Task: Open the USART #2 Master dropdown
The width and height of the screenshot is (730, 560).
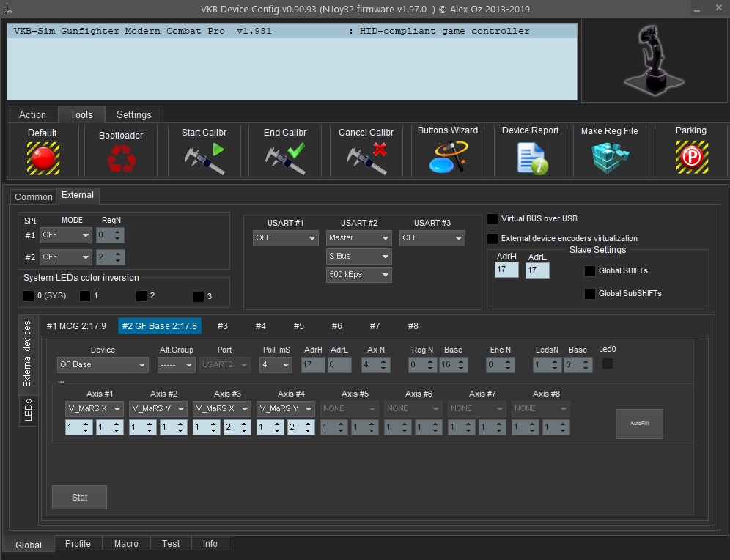Action: coord(358,238)
